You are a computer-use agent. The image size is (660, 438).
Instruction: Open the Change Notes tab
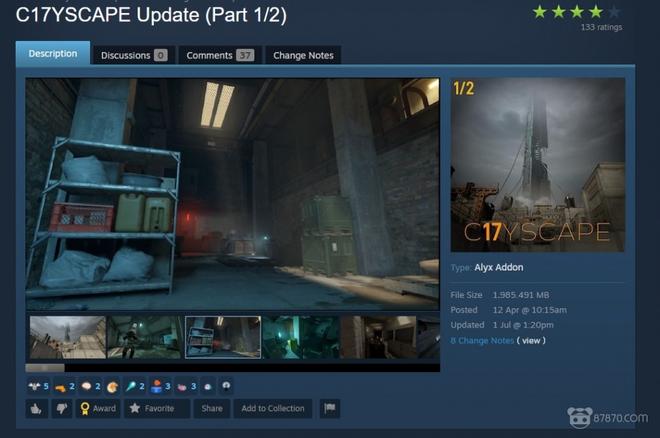303,55
